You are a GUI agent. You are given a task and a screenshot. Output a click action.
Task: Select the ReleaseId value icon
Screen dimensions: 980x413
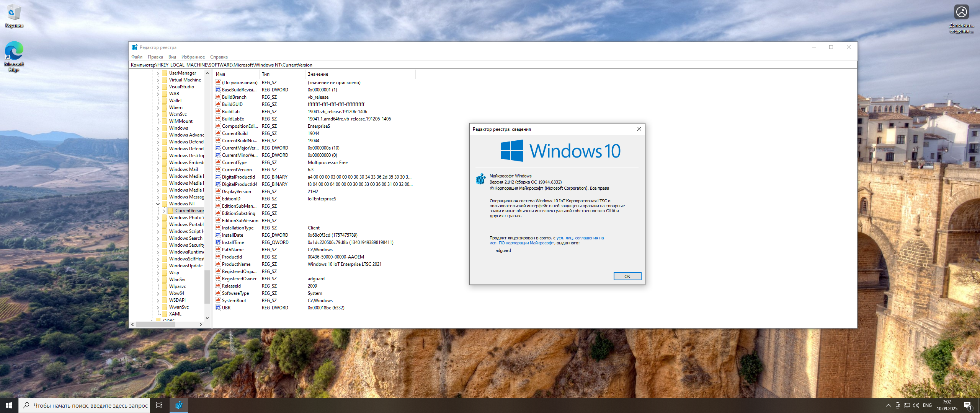[218, 286]
